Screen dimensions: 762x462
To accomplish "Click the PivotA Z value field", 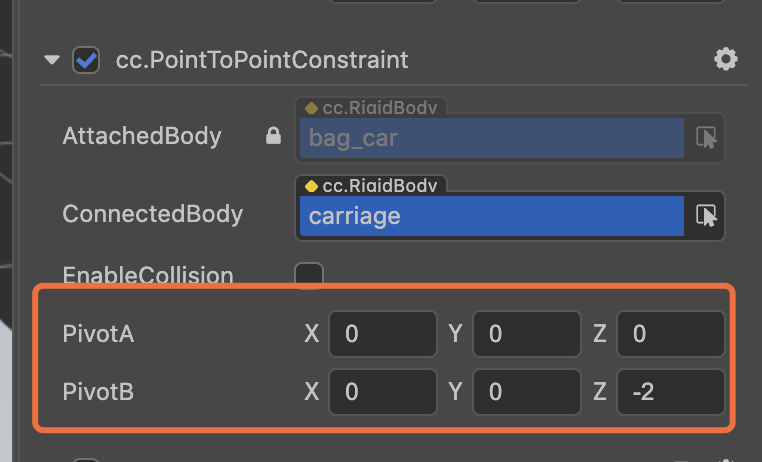I will [x=670, y=334].
